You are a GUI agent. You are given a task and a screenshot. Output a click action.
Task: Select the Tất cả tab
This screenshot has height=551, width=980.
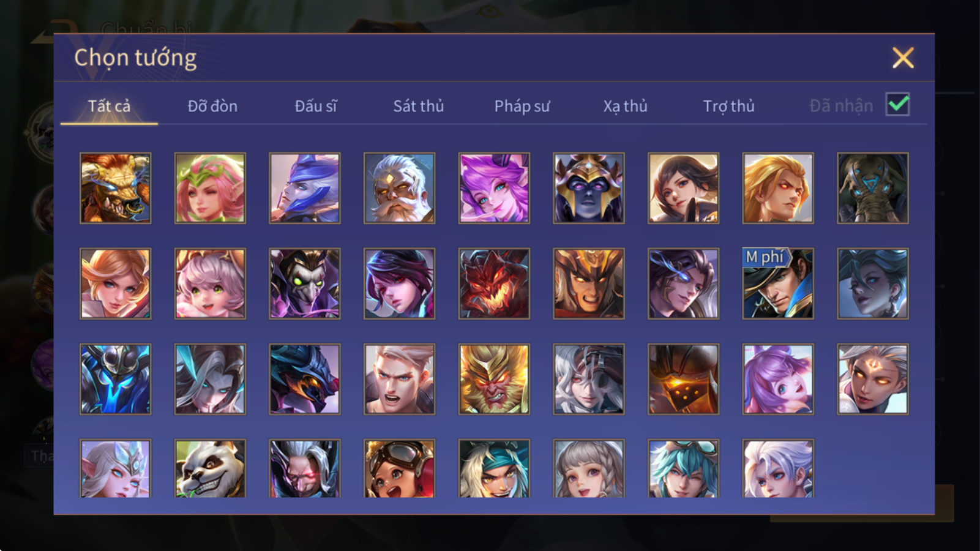(x=109, y=106)
